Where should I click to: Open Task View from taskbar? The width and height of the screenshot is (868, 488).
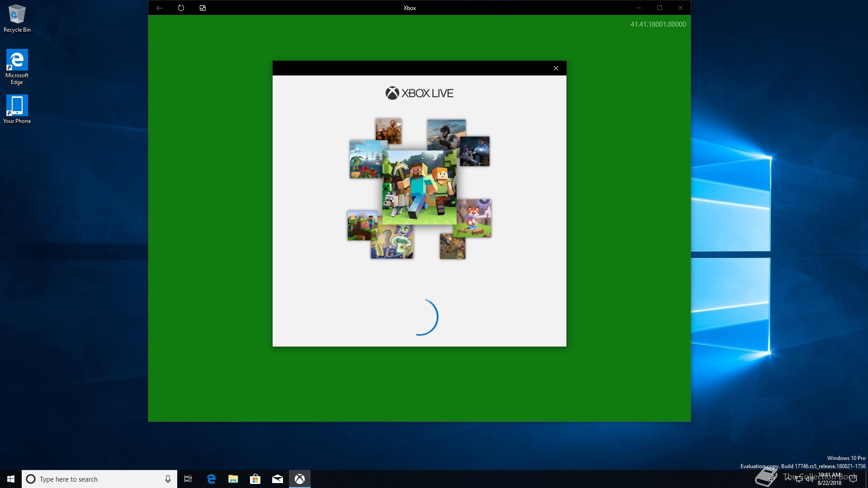tap(188, 479)
